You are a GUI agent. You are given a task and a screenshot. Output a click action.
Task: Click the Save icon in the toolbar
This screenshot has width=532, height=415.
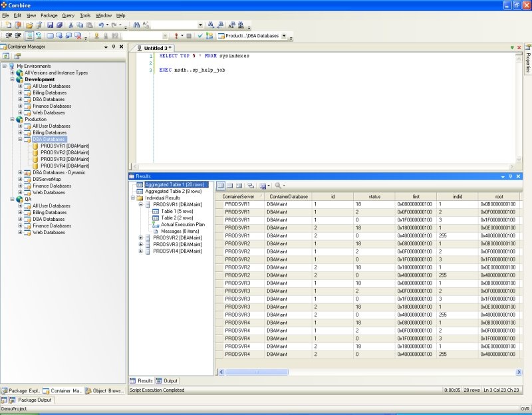click(x=50, y=25)
